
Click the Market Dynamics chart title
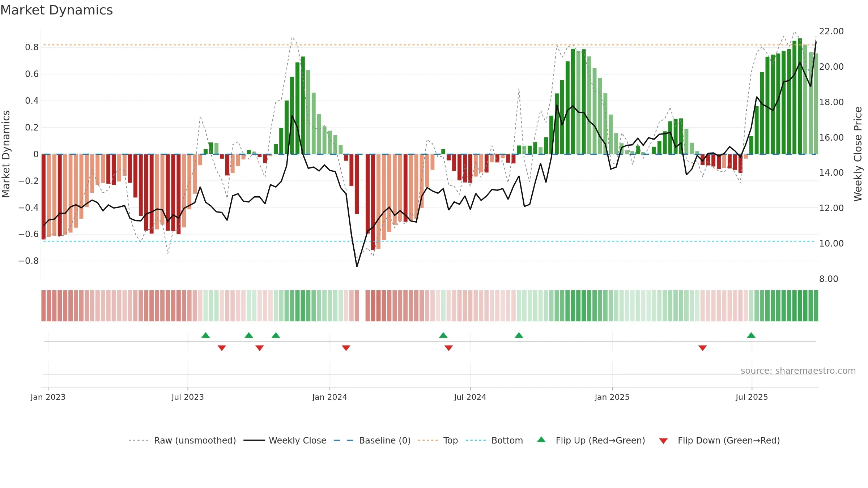click(56, 10)
